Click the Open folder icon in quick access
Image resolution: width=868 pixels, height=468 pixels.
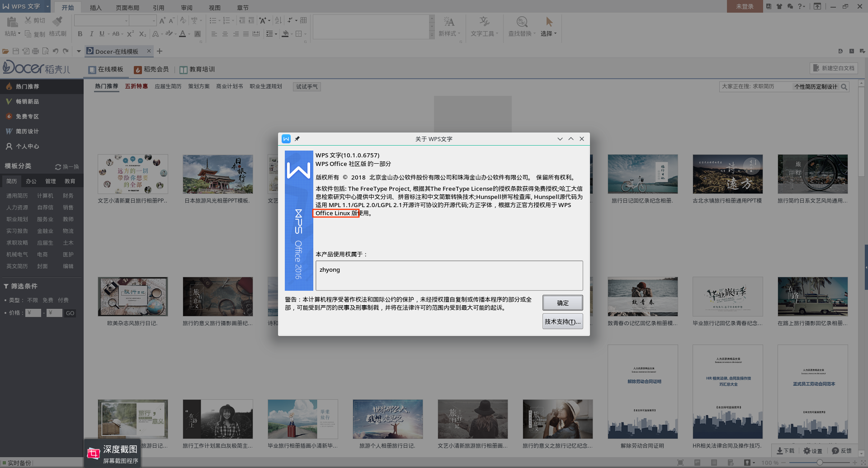[x=5, y=51]
